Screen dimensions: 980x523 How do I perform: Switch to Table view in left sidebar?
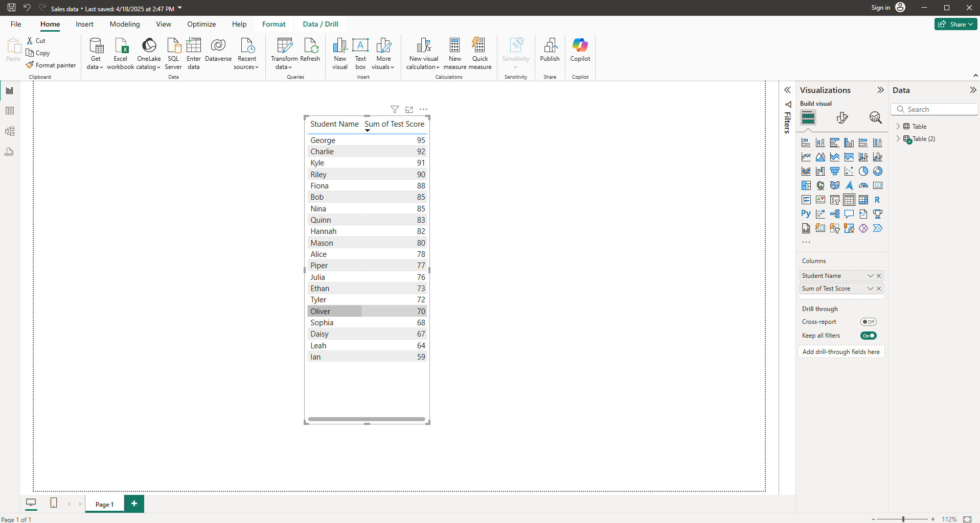point(9,111)
